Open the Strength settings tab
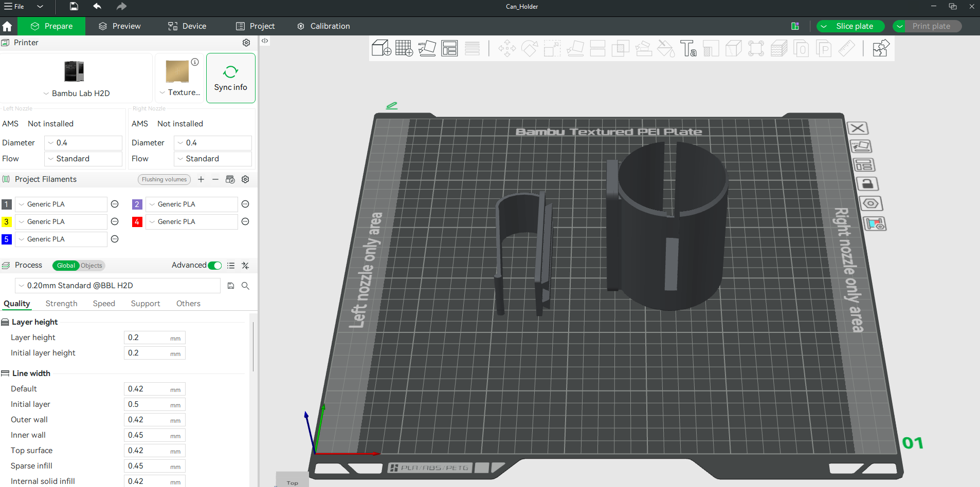The image size is (980, 487). pyautogui.click(x=61, y=304)
